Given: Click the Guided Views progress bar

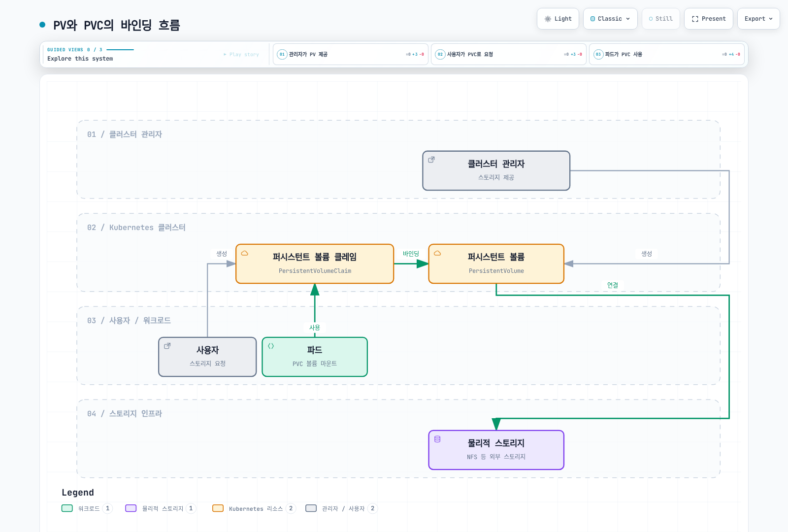Looking at the screenshot, I should 120,50.
